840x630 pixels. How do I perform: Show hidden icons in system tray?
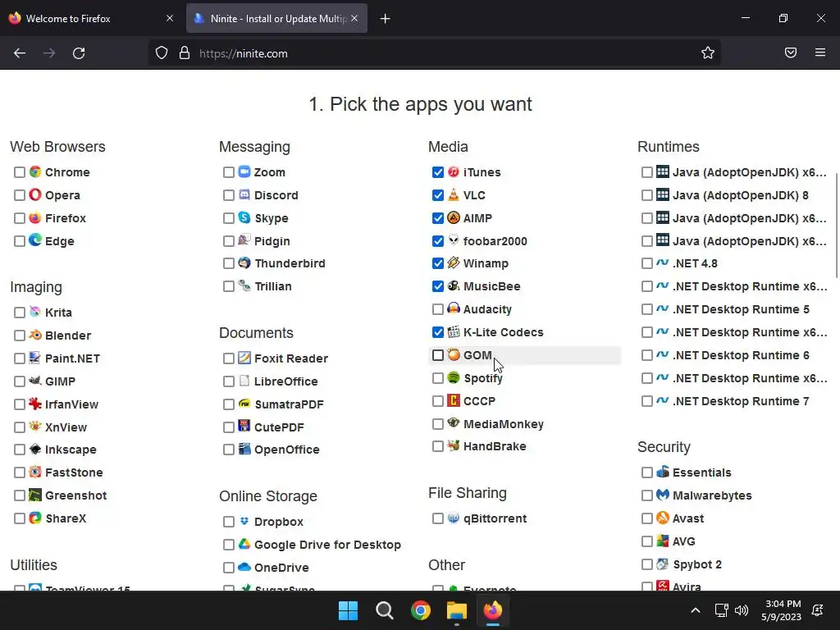pyautogui.click(x=696, y=610)
